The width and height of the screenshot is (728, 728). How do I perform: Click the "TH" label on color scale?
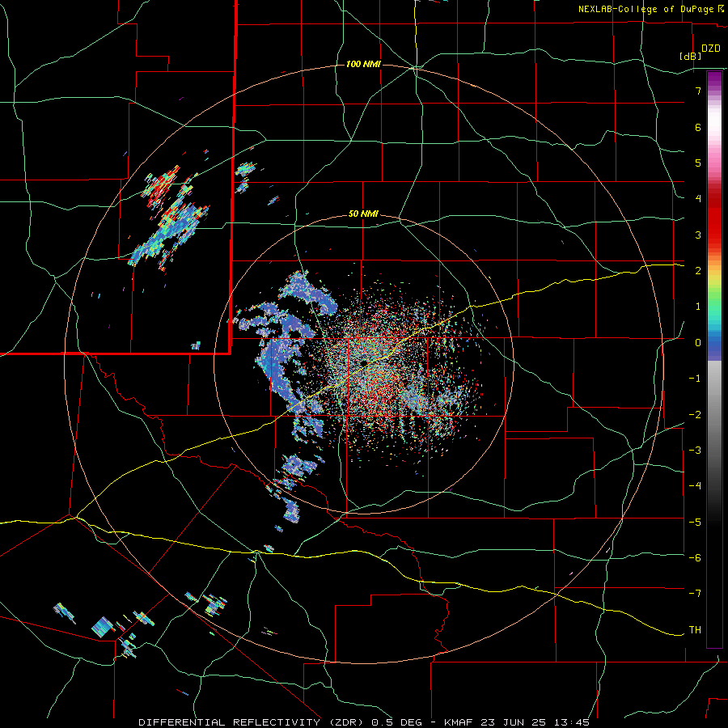695,630
